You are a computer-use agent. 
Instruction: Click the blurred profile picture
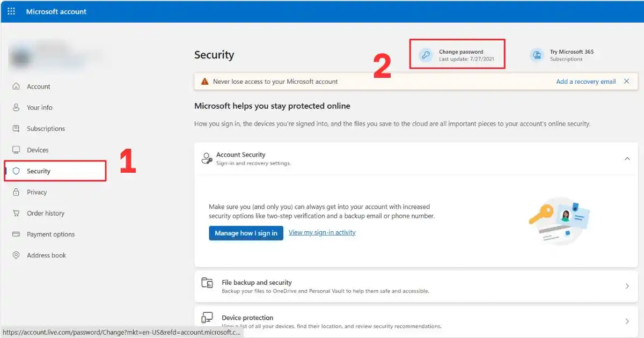[x=21, y=57]
